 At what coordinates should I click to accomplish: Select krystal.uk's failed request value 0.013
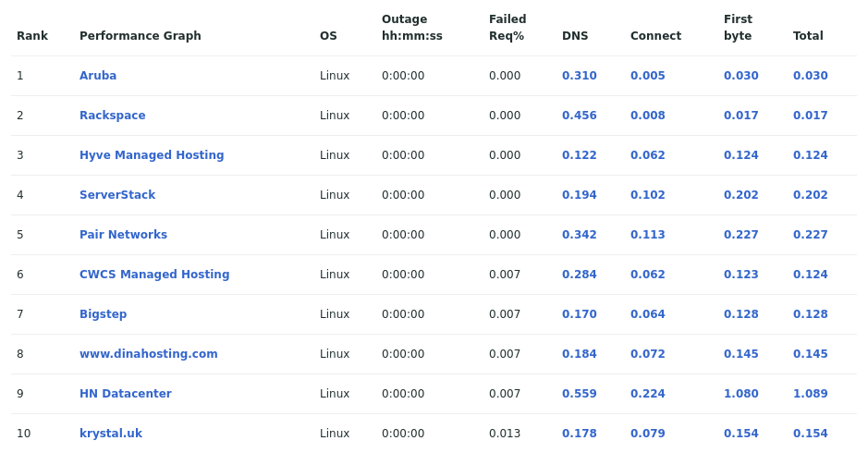tap(505, 433)
